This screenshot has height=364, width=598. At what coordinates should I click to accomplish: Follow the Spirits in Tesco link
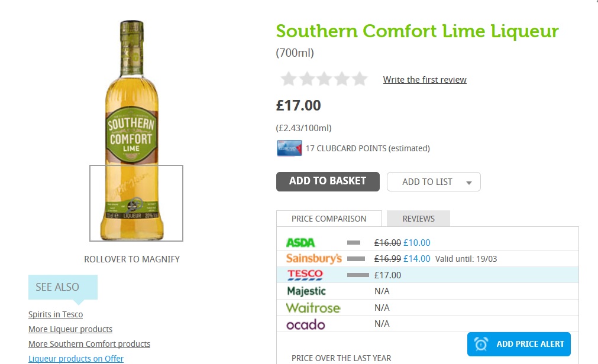click(x=55, y=314)
